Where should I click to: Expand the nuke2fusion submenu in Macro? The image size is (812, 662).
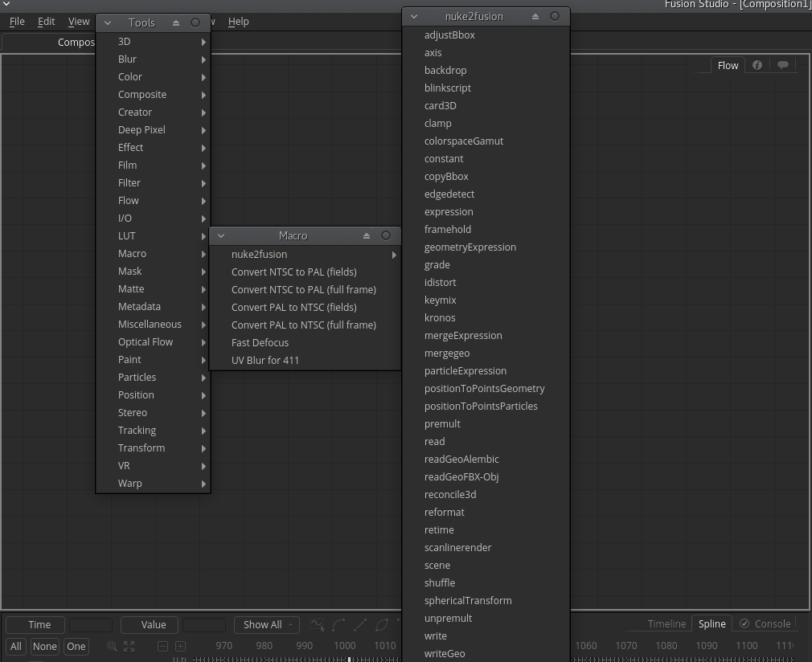[x=305, y=254]
